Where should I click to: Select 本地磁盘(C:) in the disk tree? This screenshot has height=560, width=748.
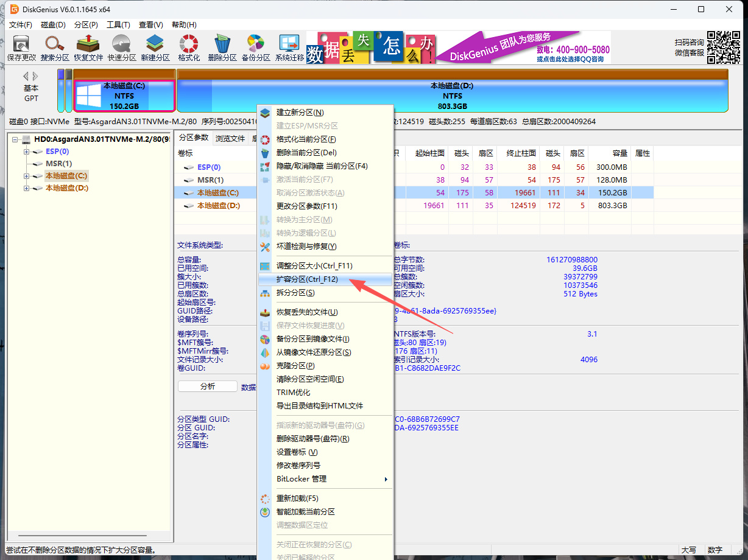click(x=66, y=176)
